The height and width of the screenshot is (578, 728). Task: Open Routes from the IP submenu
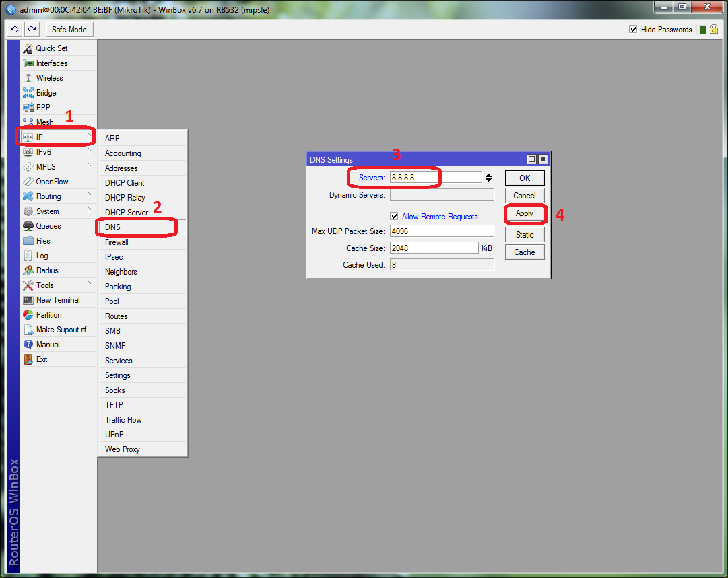[142, 316]
